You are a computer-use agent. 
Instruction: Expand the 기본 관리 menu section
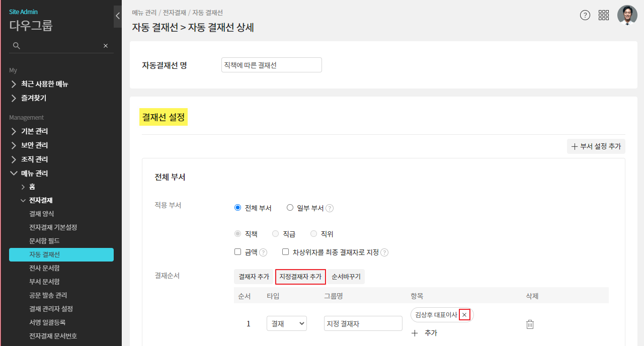34,131
